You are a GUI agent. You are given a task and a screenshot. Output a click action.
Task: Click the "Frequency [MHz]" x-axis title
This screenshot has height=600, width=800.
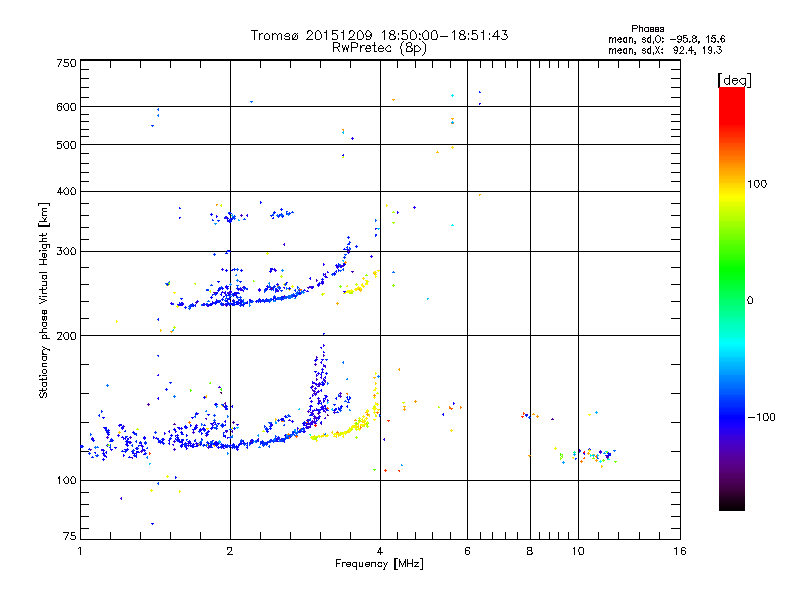379,564
